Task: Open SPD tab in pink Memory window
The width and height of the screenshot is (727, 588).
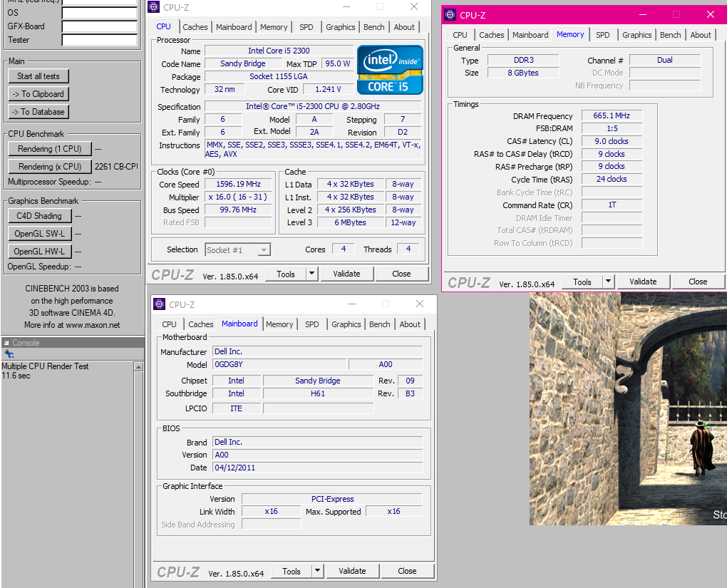Action: [603, 35]
